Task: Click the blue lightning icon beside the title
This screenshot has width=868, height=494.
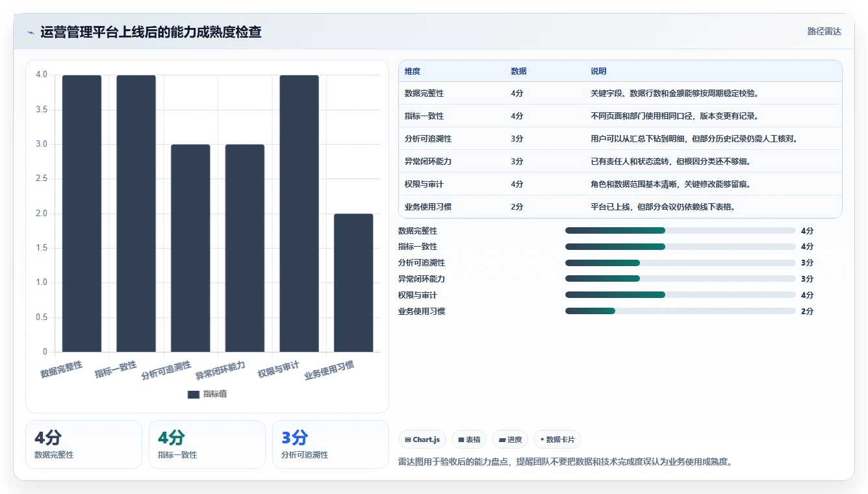Action: [31, 32]
